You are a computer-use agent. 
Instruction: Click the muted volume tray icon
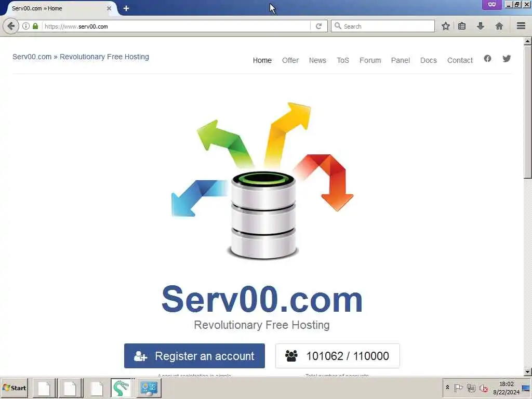pos(484,388)
